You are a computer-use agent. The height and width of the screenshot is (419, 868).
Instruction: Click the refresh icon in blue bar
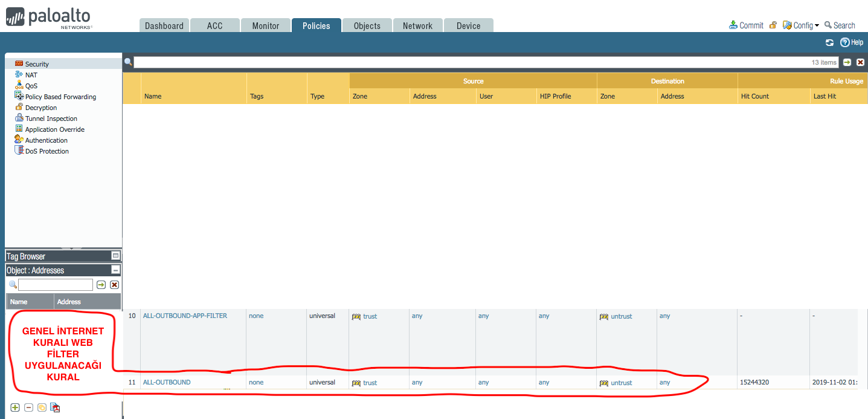tap(829, 42)
